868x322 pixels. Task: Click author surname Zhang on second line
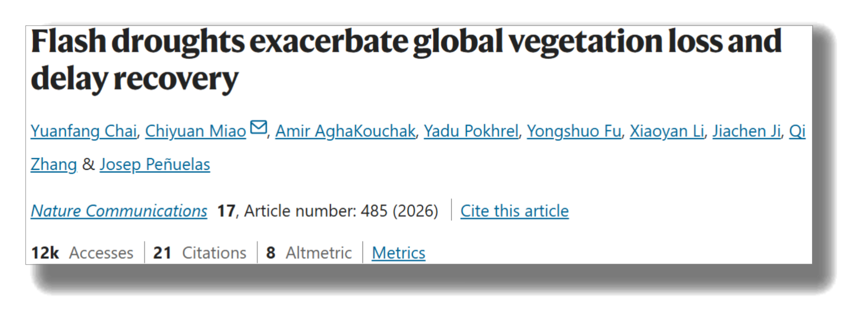(x=53, y=164)
